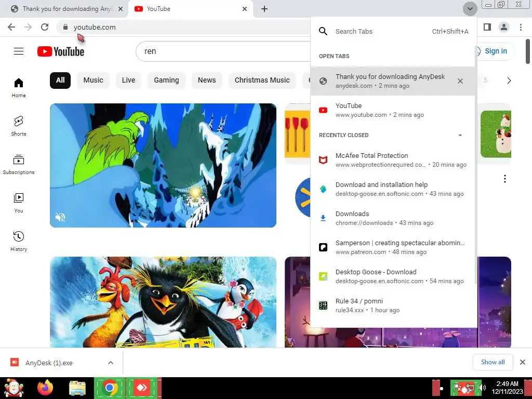Select the Live filter chip
This screenshot has height=399, width=532.
pos(129,81)
